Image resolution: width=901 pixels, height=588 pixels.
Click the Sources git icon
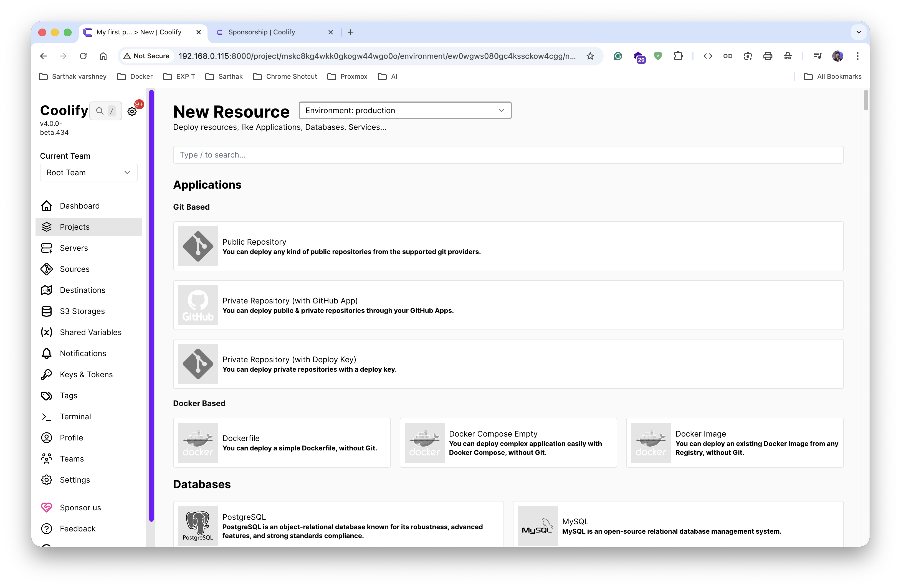[x=47, y=269]
